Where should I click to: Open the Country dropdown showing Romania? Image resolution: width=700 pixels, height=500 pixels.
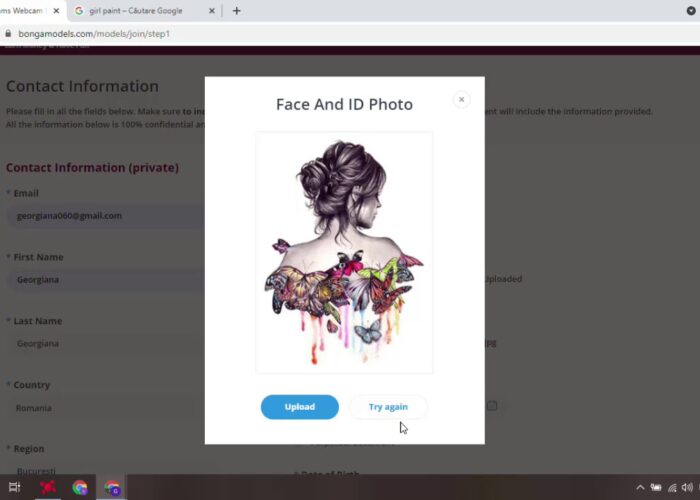click(106, 408)
